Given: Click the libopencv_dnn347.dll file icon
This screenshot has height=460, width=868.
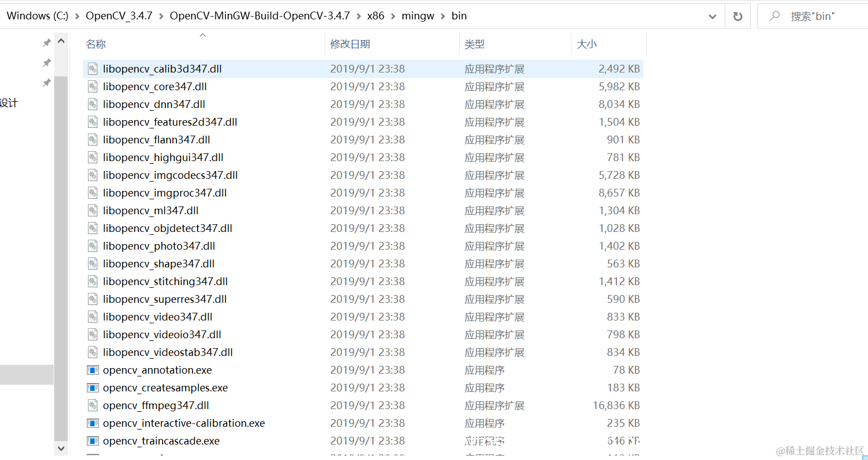Looking at the screenshot, I should (93, 104).
